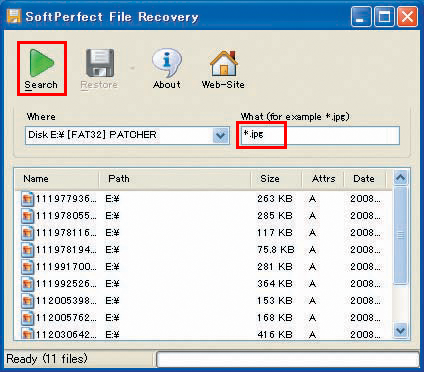Sort the list by Size column

click(x=276, y=179)
